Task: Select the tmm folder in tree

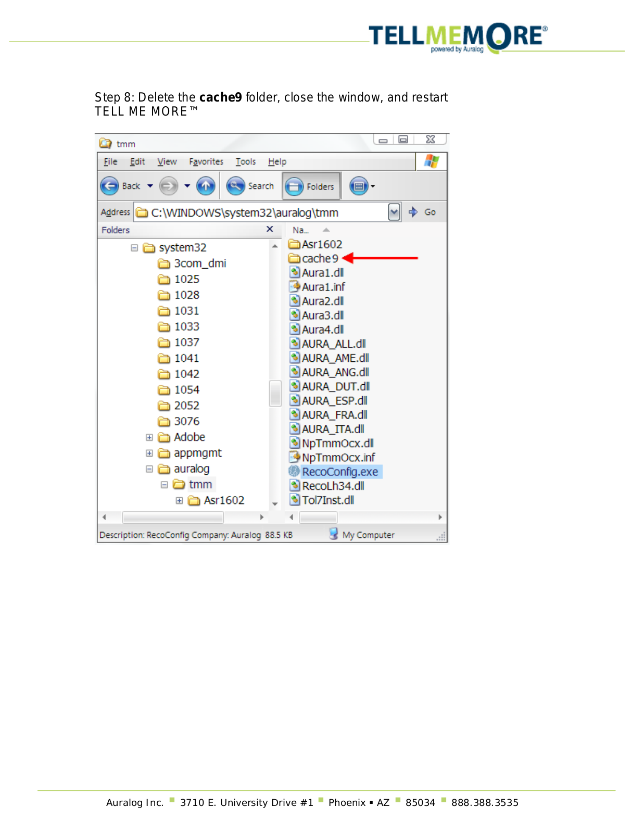Action: (193, 485)
